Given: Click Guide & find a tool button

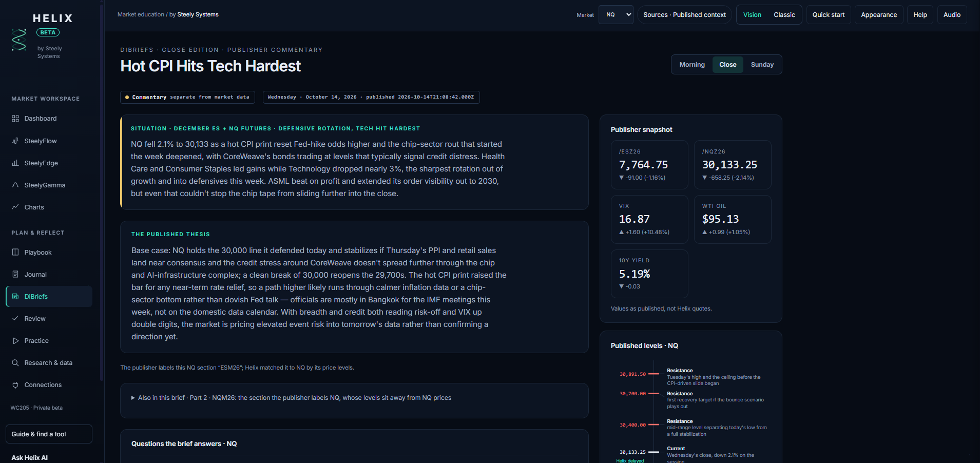Looking at the screenshot, I should pyautogui.click(x=49, y=434).
